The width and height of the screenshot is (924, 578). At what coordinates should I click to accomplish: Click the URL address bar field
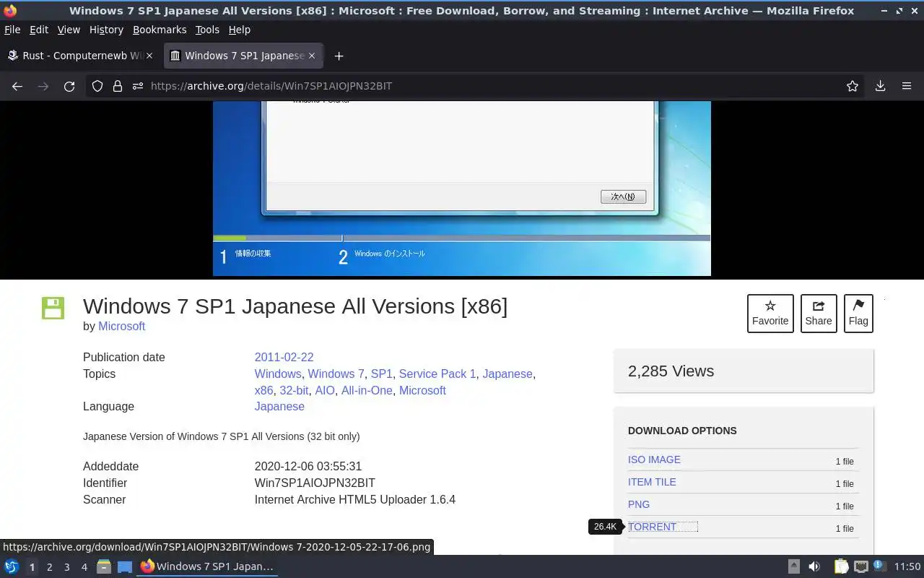point(476,86)
